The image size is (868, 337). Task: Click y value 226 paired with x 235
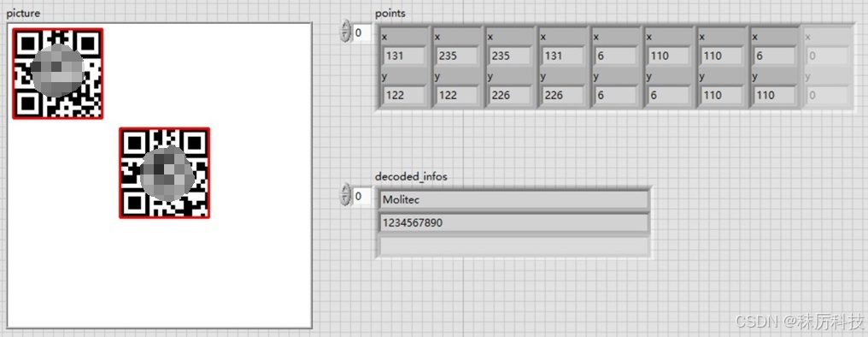click(x=509, y=95)
